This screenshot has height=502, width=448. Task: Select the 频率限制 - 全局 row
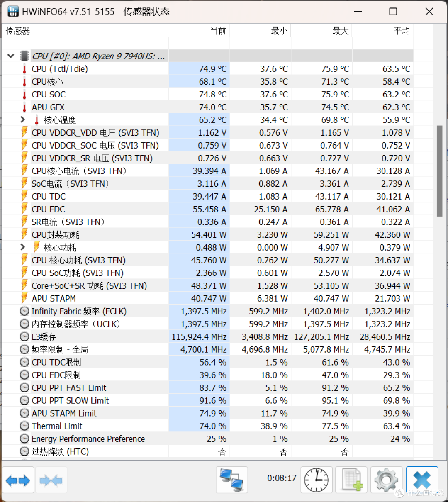(x=208, y=349)
